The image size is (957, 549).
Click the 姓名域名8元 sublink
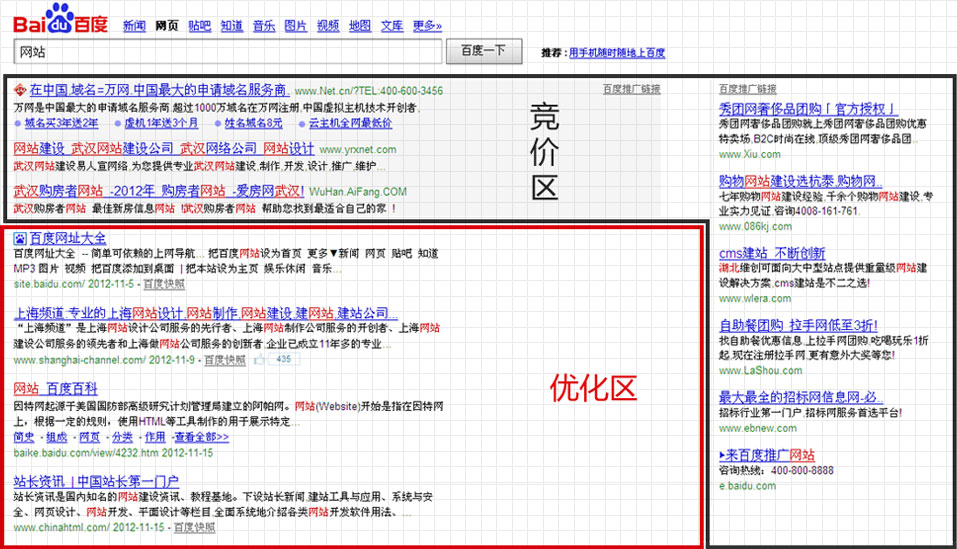pyautogui.click(x=254, y=123)
